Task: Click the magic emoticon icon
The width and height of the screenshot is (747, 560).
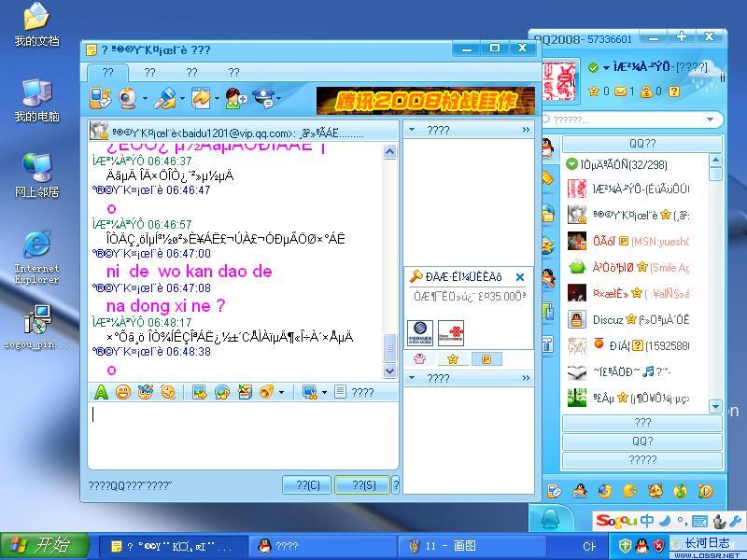Action: (x=146, y=392)
